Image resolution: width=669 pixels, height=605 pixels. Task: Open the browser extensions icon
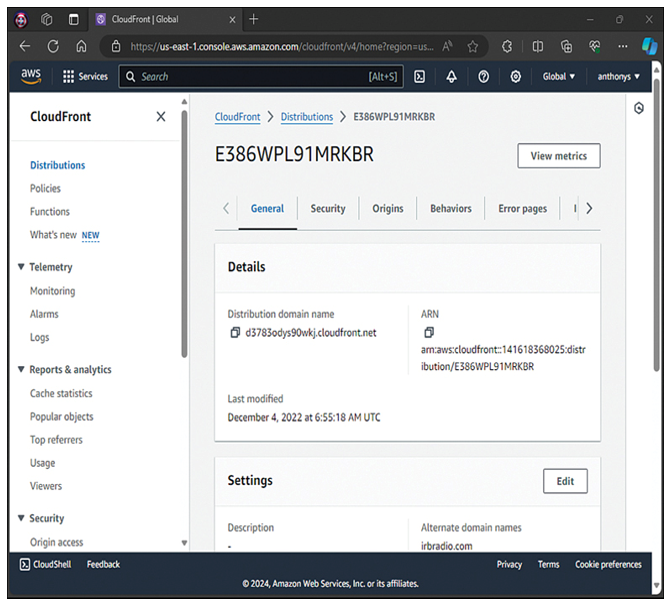point(507,47)
